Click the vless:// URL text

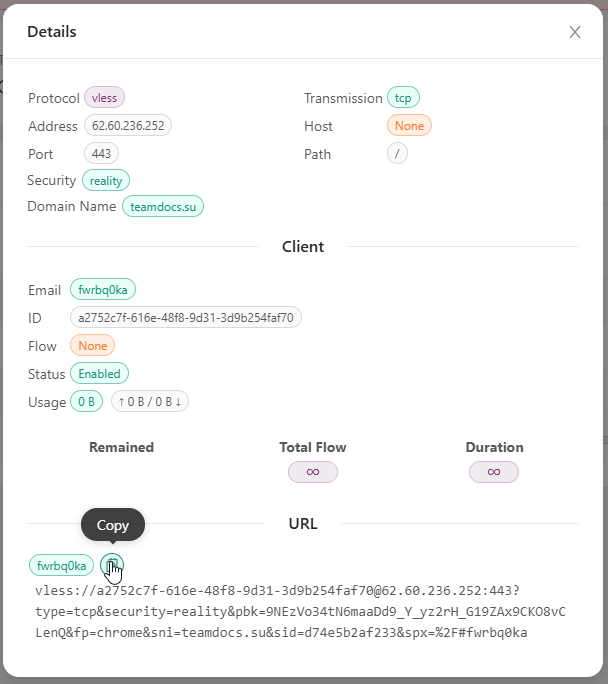click(x=300, y=611)
